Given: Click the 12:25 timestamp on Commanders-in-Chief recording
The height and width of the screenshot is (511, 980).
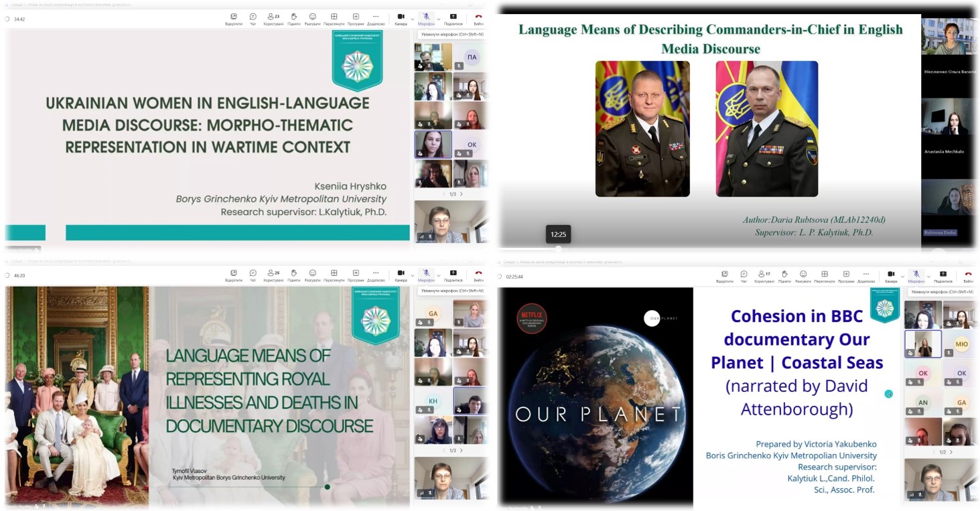Looking at the screenshot, I should pyautogui.click(x=558, y=234).
